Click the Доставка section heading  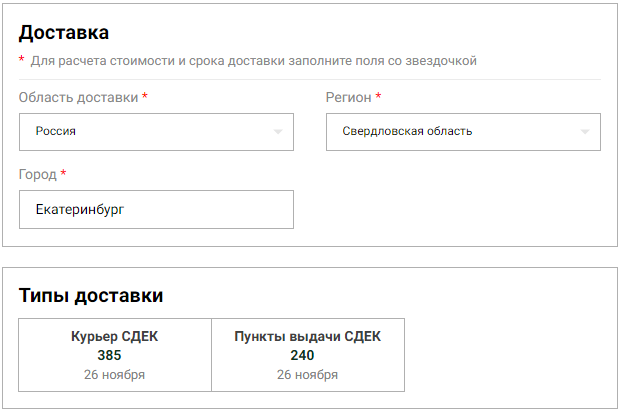(x=64, y=33)
